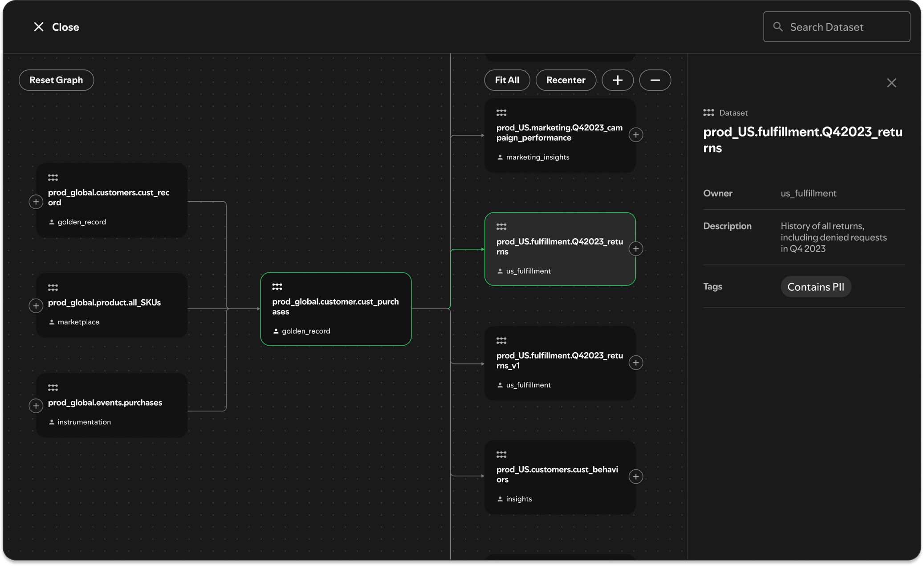Click dataset icon on cust_purchases node
The width and height of the screenshot is (924, 566).
coord(277,286)
